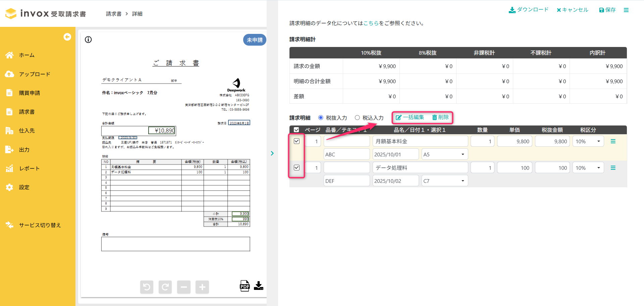Click the 単価 field showing 9,800

(x=514, y=142)
